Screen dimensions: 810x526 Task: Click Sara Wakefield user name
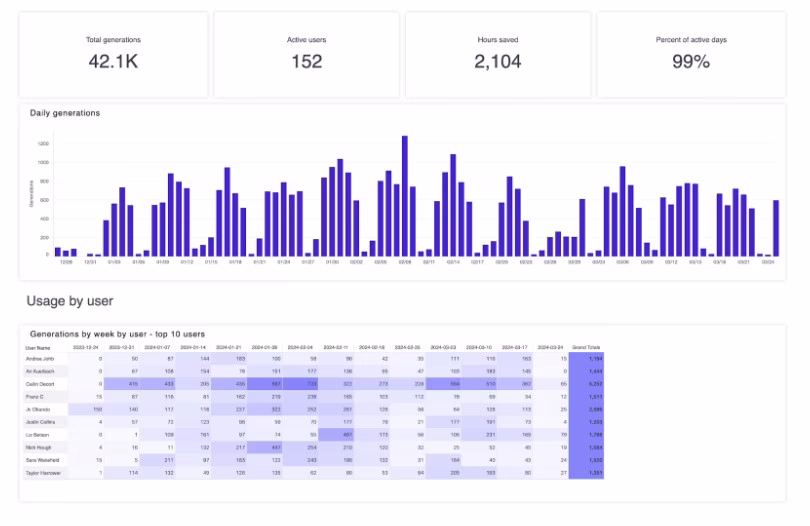click(41, 460)
